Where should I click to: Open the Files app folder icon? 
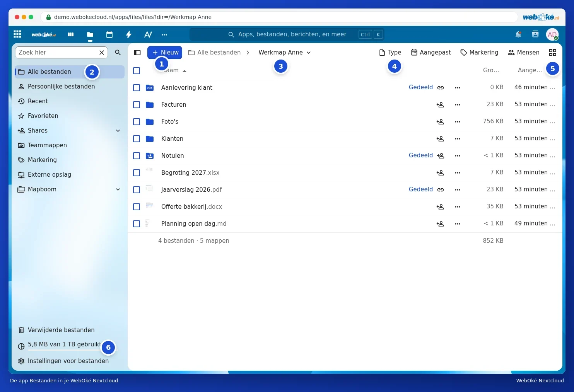(x=90, y=34)
